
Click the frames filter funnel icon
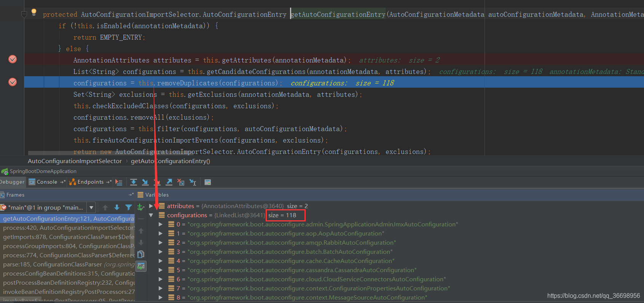coord(129,208)
